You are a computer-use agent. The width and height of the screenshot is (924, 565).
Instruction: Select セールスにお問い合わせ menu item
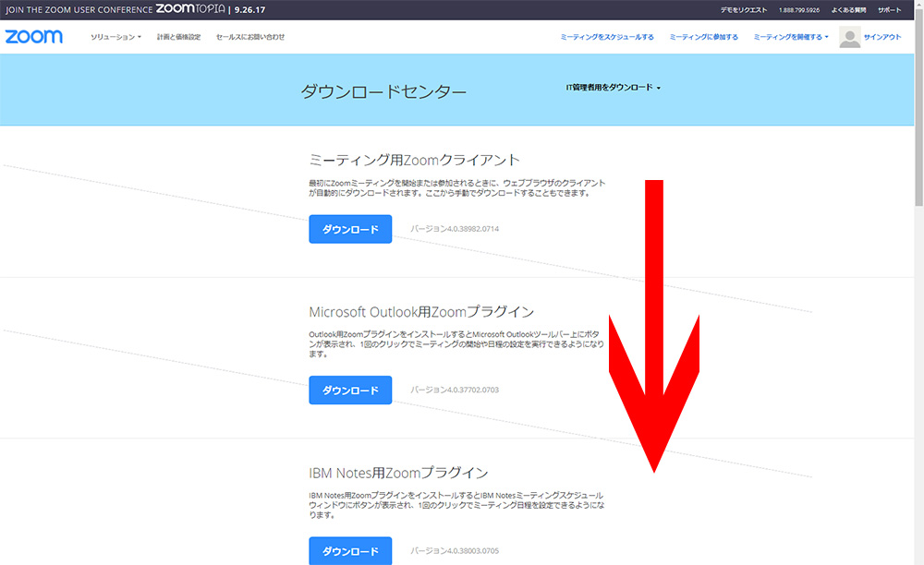point(250,37)
